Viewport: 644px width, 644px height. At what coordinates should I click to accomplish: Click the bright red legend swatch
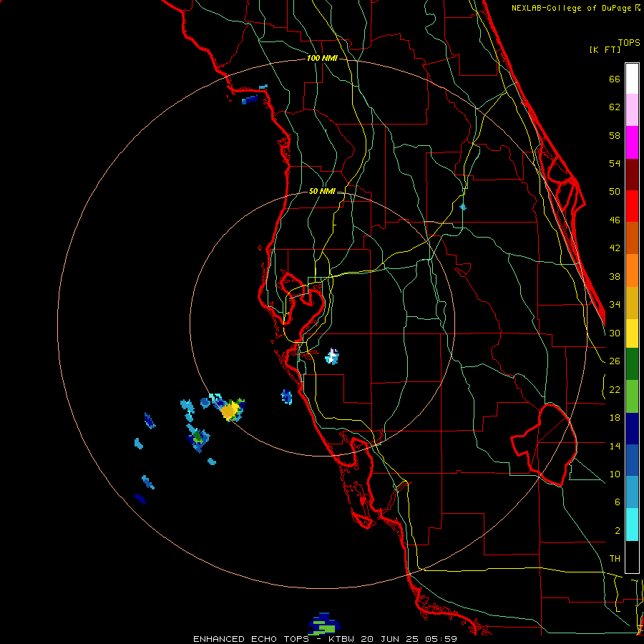click(x=632, y=206)
